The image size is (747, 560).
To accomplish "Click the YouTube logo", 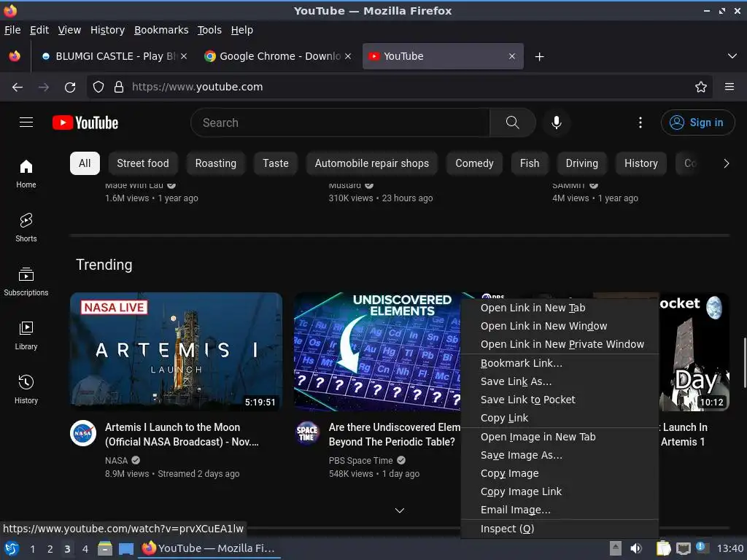I will pos(85,122).
